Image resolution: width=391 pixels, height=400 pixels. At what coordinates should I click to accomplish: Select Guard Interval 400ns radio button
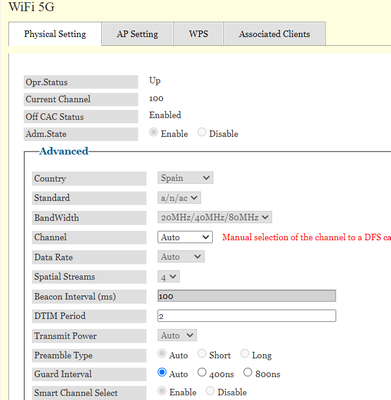[202, 372]
